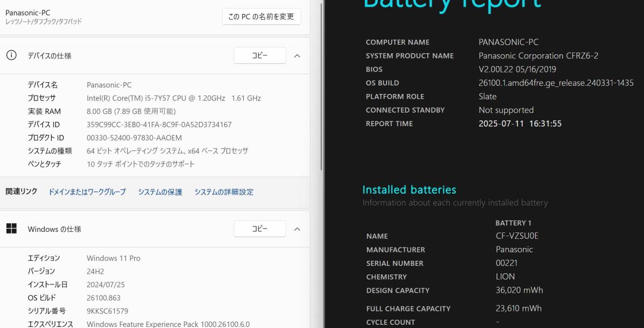Click the FULL CHARGE CAPACITY label

[x=408, y=309]
